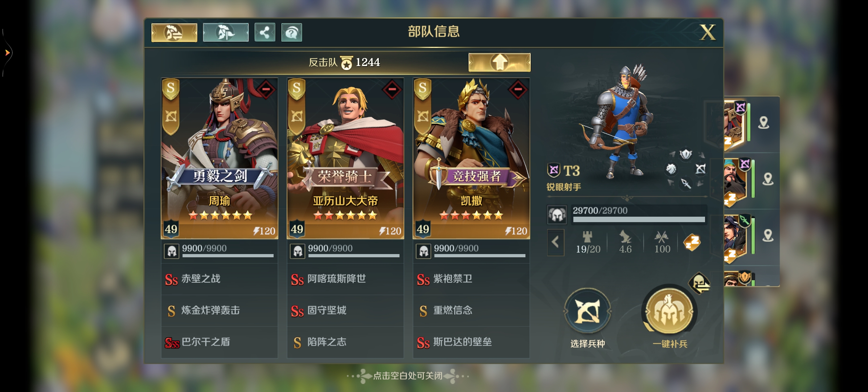
Task: Open the help question mark icon
Action: (x=291, y=33)
